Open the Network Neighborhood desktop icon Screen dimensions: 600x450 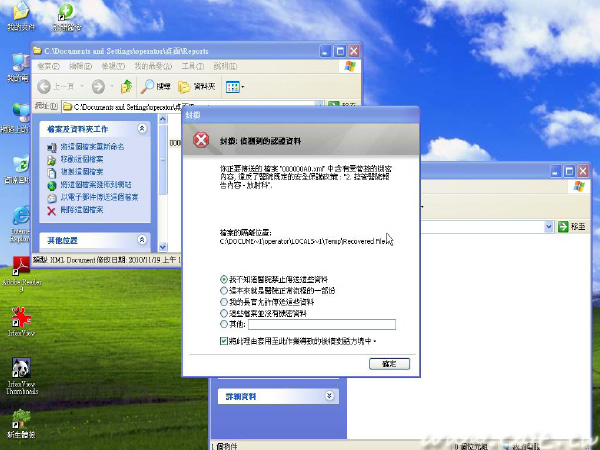click(17, 118)
